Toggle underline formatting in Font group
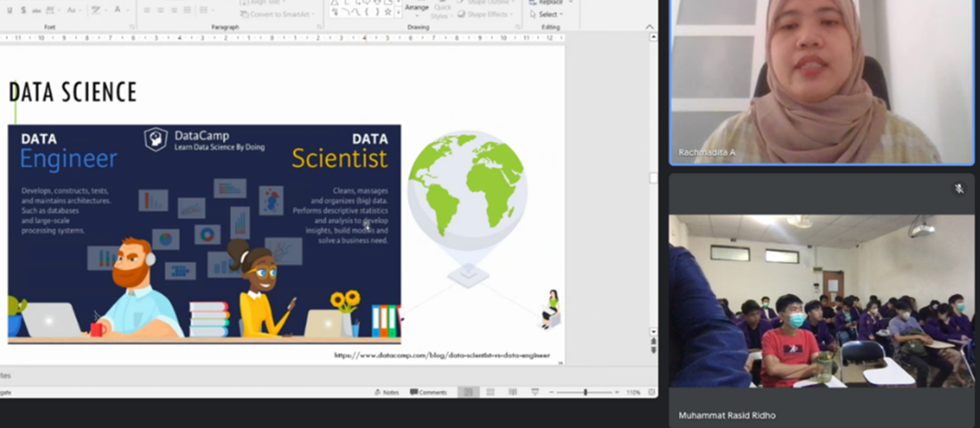 click(x=9, y=10)
